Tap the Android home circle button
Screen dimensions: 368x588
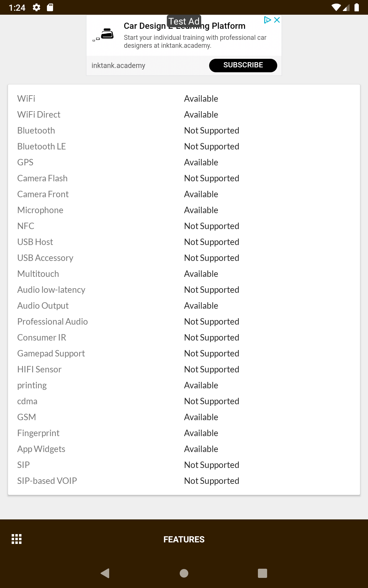tap(184, 573)
